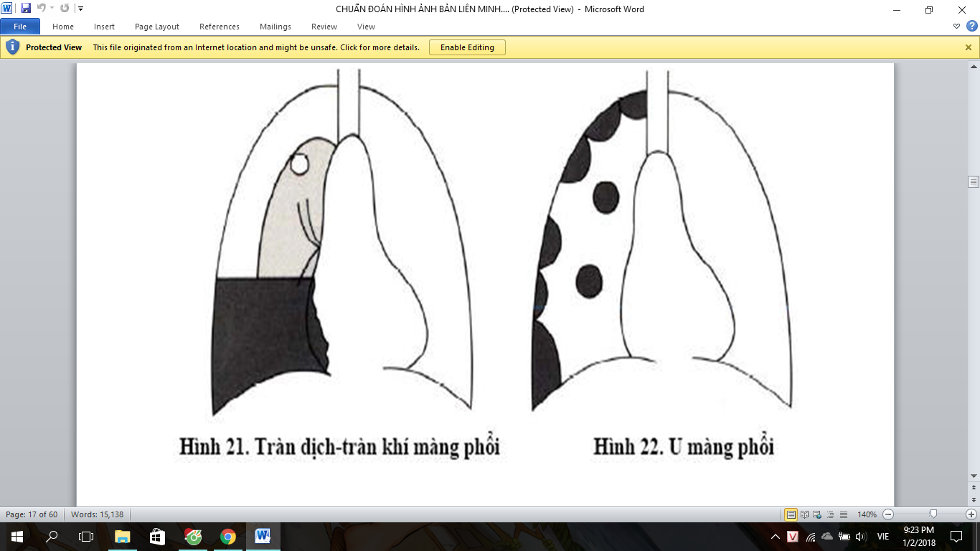This screenshot has height=551, width=980.
Task: Close the Protected View message bar
Action: pyautogui.click(x=968, y=47)
